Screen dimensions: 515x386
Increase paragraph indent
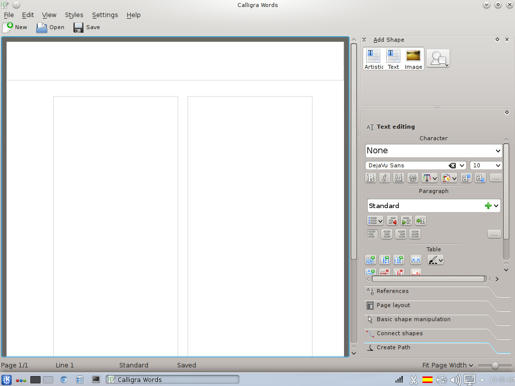point(406,221)
